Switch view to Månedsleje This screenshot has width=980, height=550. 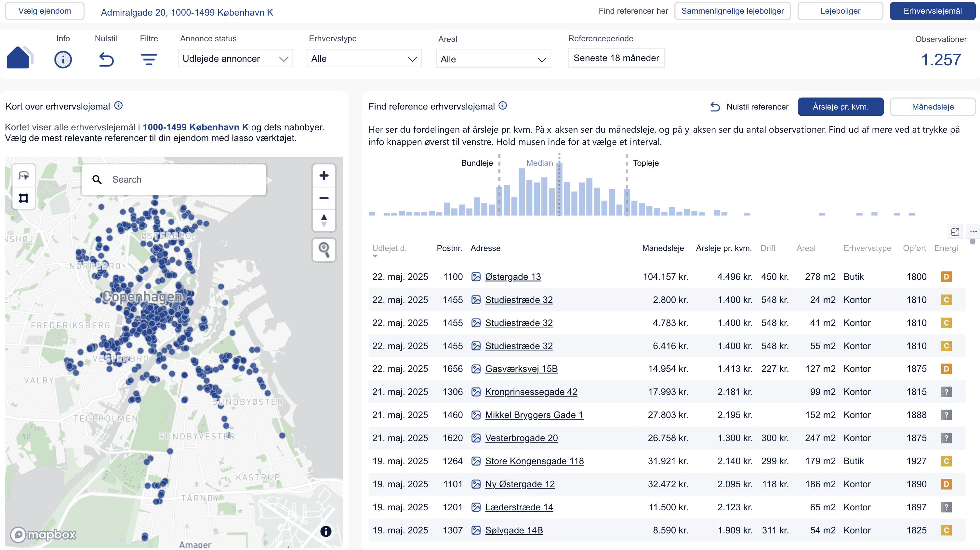(x=933, y=107)
